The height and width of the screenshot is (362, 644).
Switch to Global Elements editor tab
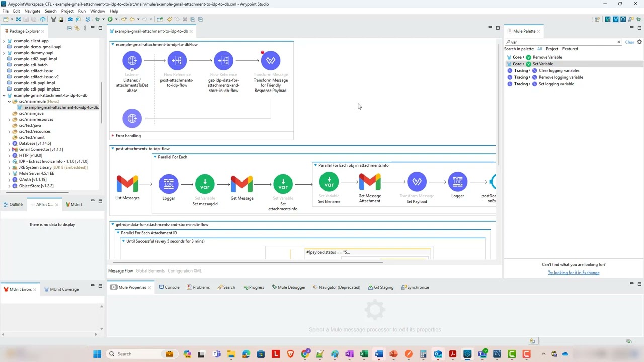[x=150, y=271]
